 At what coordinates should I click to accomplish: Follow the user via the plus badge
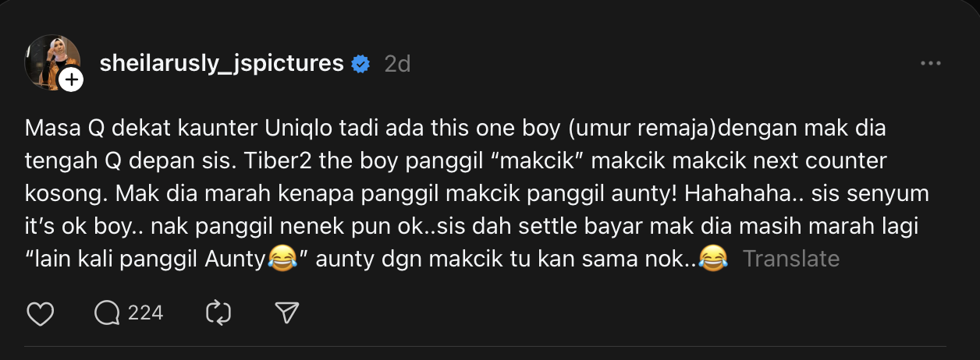point(71,79)
